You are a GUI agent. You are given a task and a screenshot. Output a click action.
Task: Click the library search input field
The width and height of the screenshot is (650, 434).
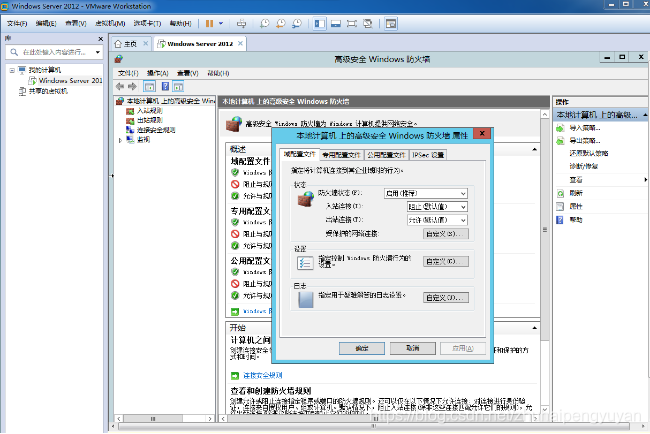pos(54,52)
